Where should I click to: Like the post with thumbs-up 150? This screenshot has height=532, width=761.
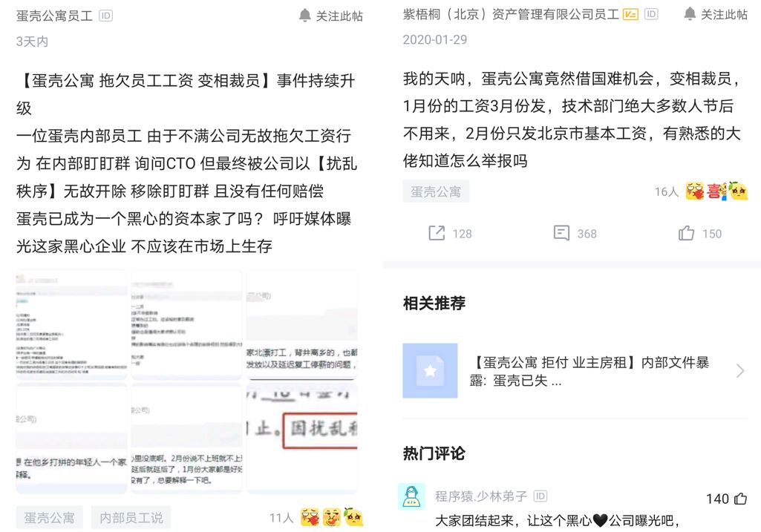[686, 233]
